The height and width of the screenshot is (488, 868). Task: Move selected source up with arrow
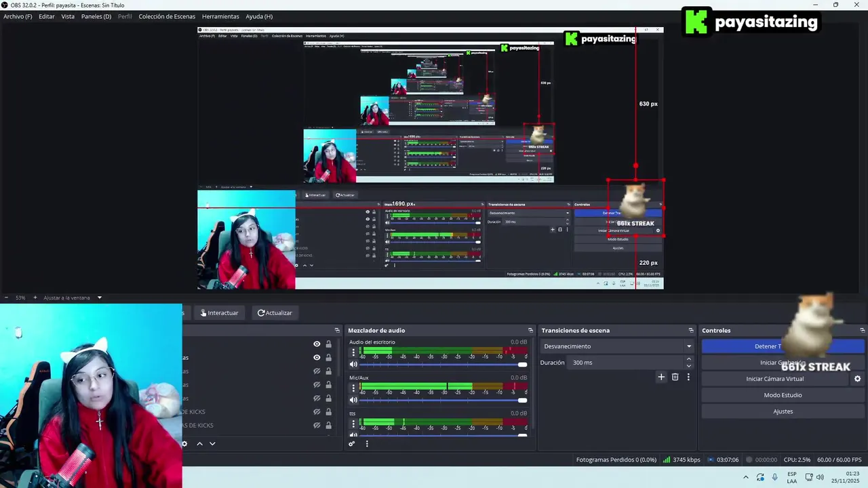pyautogui.click(x=199, y=444)
